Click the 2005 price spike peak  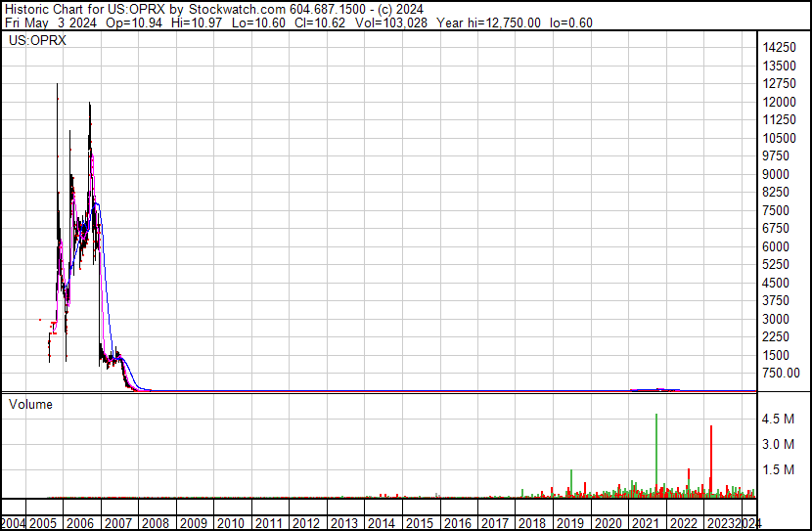tap(57, 86)
